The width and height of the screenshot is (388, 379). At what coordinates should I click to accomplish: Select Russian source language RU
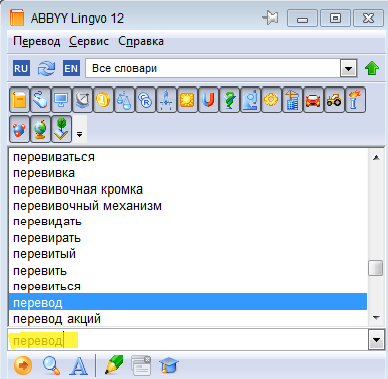pyautogui.click(x=21, y=68)
